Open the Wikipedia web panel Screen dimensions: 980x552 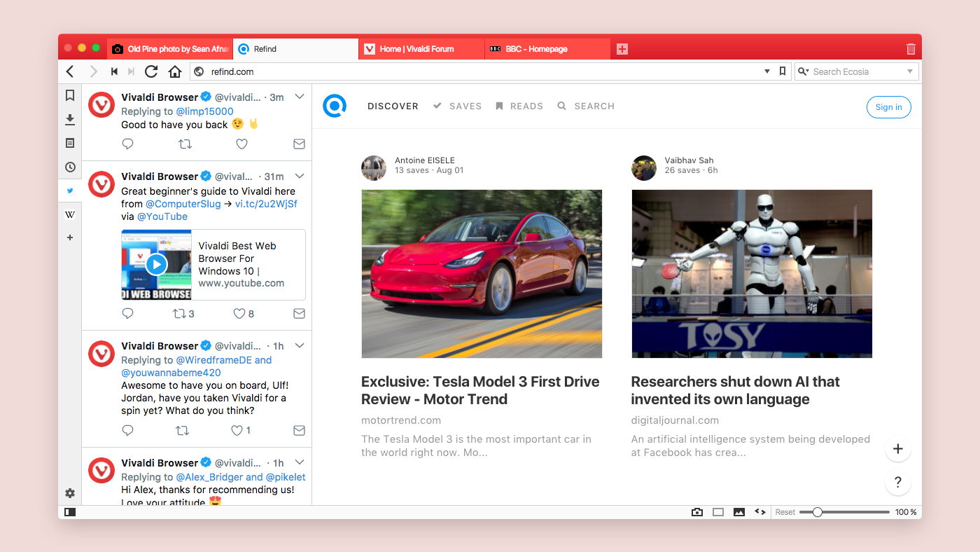(70, 214)
